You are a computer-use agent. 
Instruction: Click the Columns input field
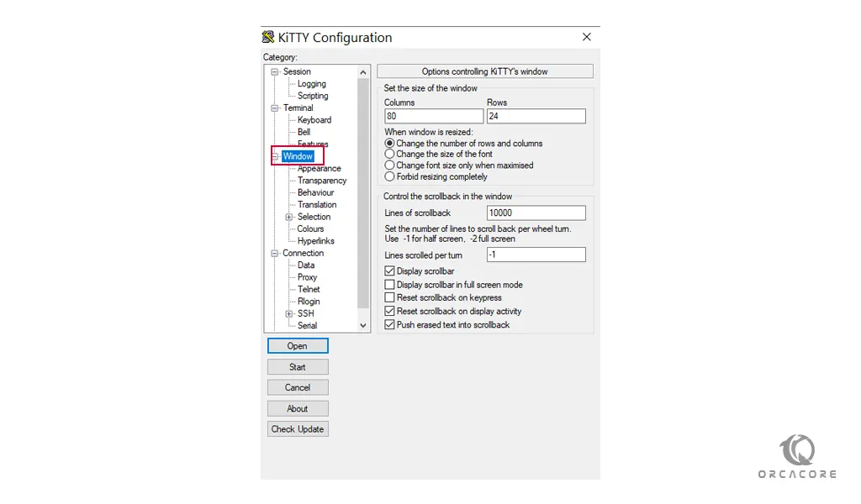pyautogui.click(x=433, y=117)
